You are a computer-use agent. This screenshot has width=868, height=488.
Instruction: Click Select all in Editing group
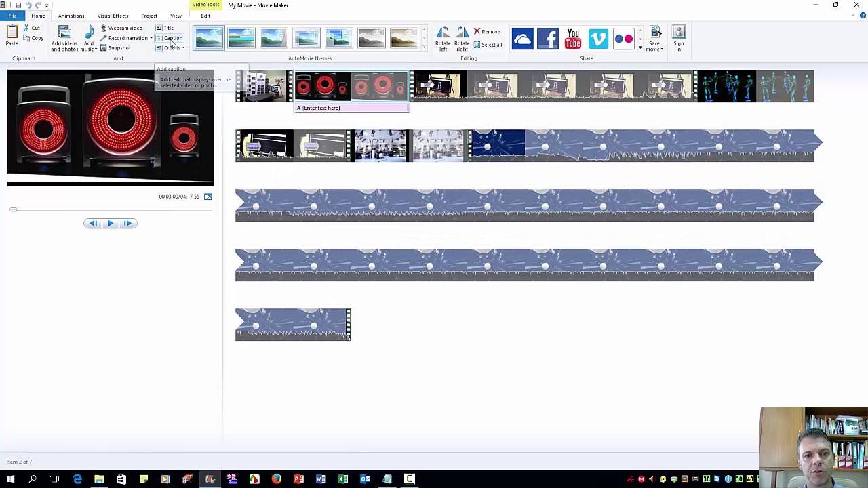point(488,45)
